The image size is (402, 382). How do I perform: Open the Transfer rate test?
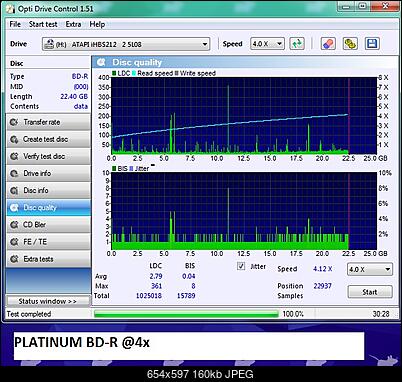[48, 122]
